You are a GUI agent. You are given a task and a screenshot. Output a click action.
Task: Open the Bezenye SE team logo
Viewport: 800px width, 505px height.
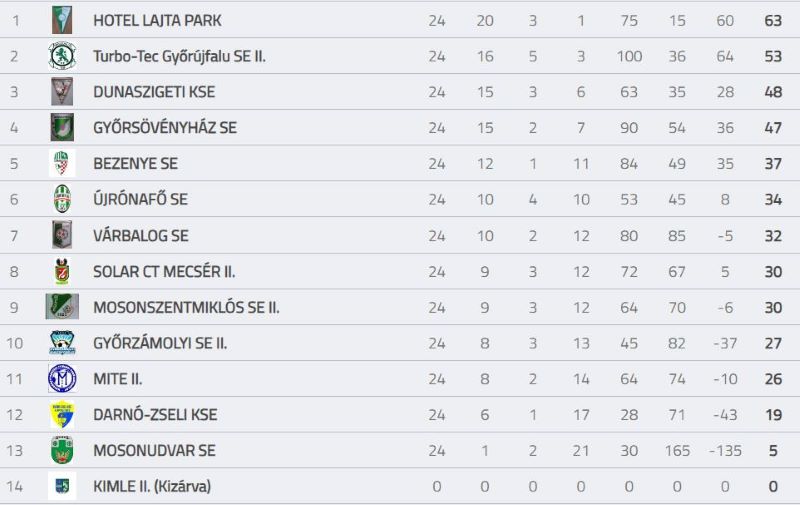(x=62, y=163)
